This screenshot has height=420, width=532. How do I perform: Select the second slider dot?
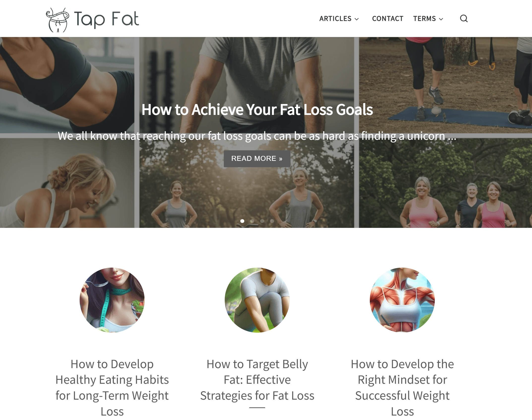pyautogui.click(x=252, y=221)
